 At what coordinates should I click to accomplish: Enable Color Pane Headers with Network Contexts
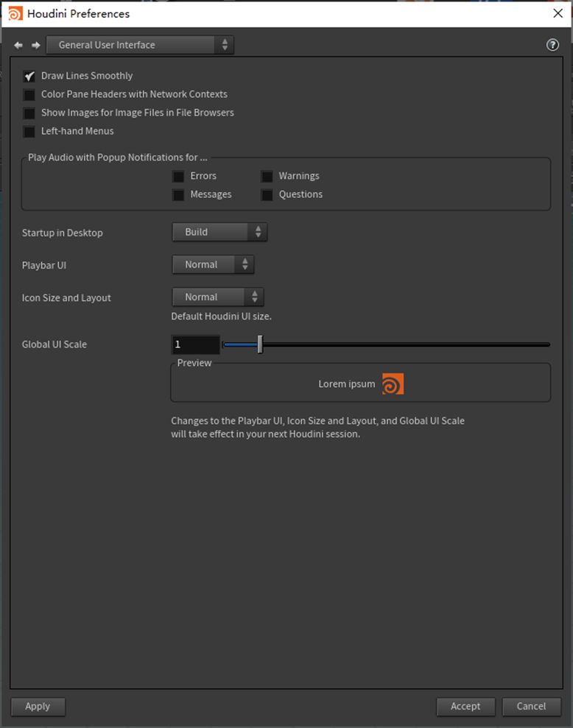coord(29,95)
